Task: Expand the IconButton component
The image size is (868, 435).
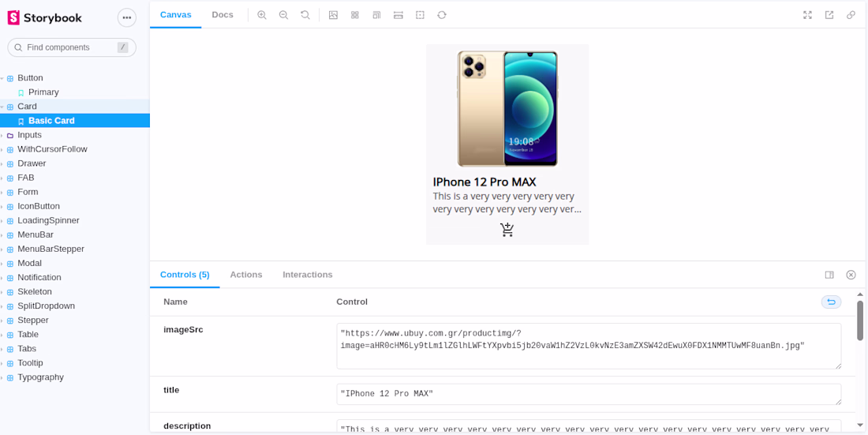Action: (x=75, y=206)
